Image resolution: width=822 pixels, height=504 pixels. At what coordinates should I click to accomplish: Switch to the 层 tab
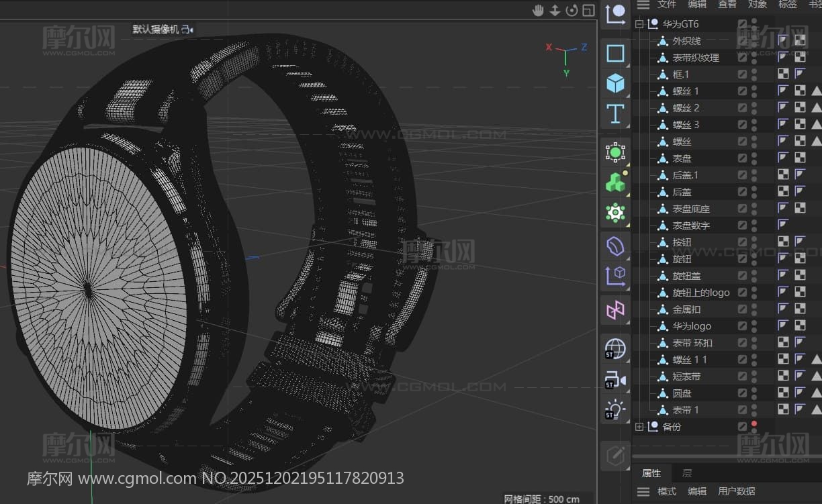pos(687,473)
